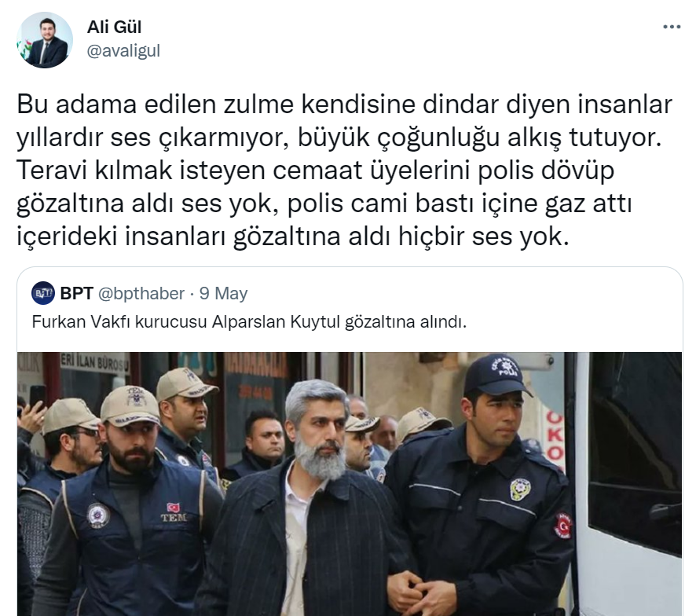Click the tweet's last line ending 'hiçbir ses yok'
The width and height of the screenshot is (696, 616).
click(x=292, y=236)
